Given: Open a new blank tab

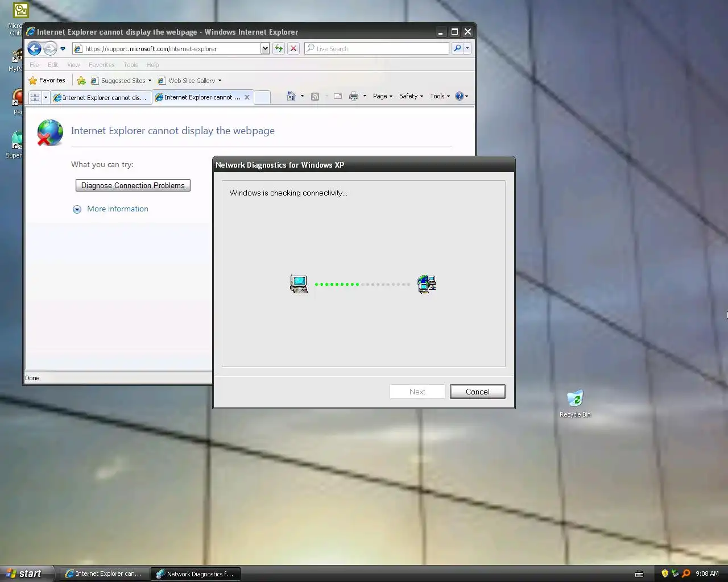Looking at the screenshot, I should pyautogui.click(x=262, y=97).
